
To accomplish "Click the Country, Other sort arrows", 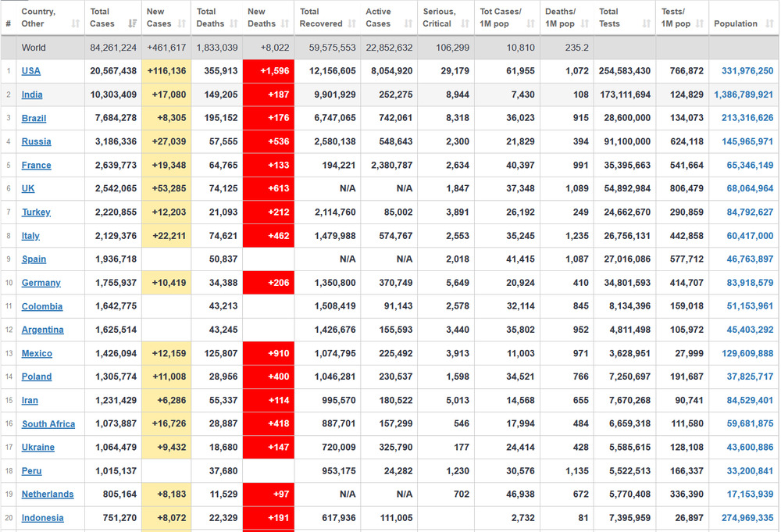I will pos(76,24).
